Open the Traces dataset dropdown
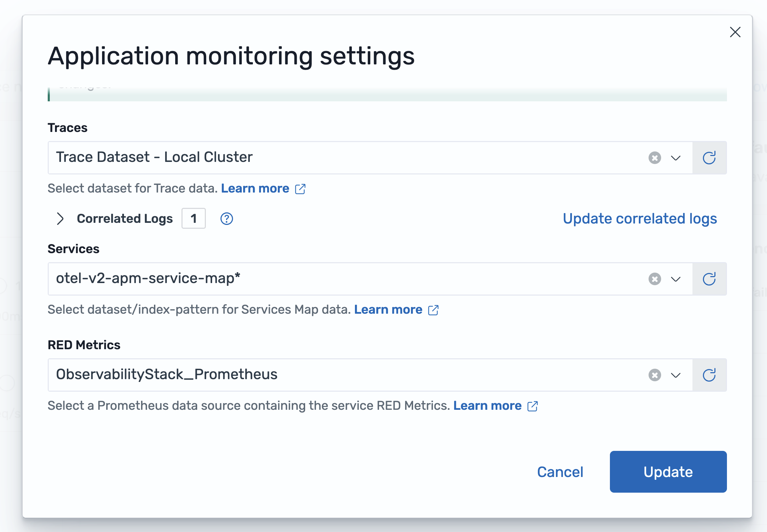The height and width of the screenshot is (532, 767). click(x=676, y=158)
